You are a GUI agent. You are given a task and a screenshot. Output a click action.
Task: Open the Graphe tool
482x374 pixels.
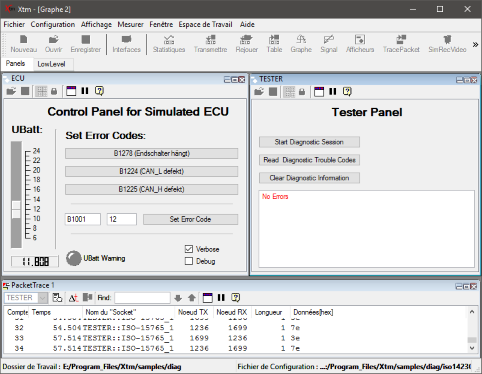[x=301, y=44]
